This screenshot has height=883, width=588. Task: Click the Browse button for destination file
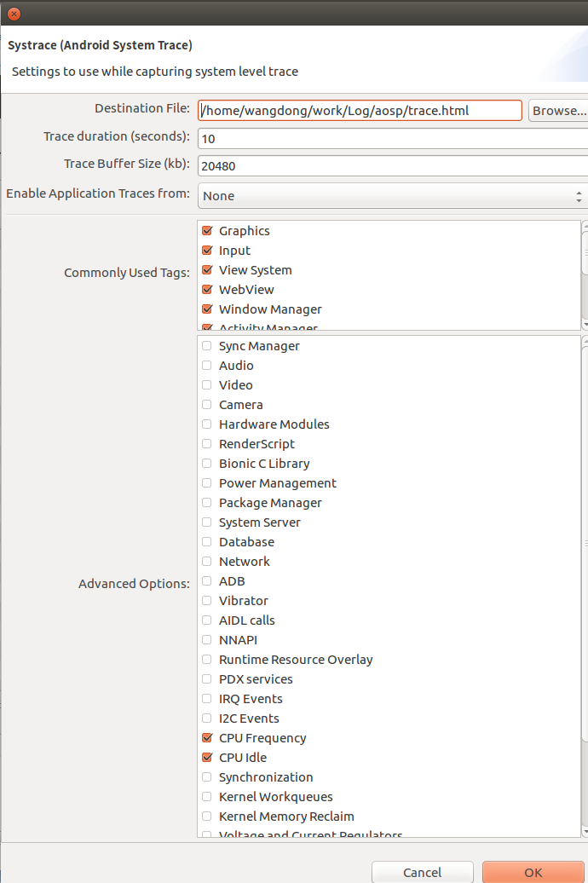558,110
